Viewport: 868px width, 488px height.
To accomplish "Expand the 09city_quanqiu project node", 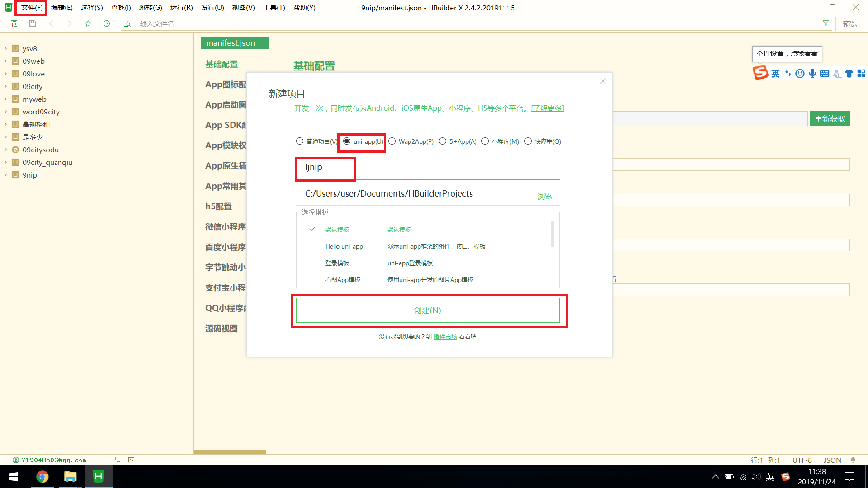I will pyautogui.click(x=5, y=162).
